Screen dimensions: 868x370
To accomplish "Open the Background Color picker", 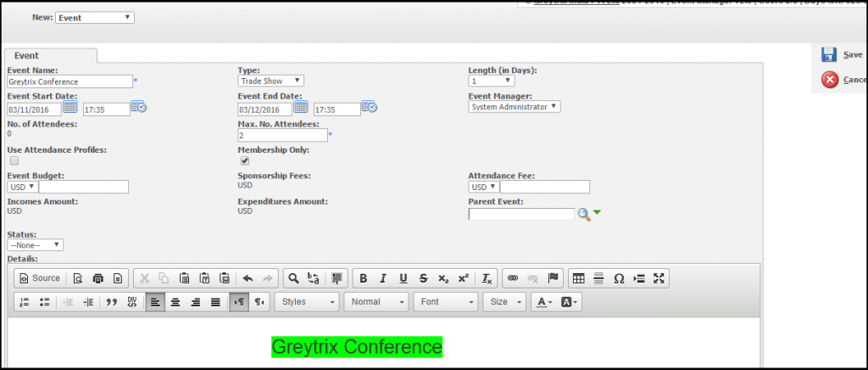I will pyautogui.click(x=569, y=302).
